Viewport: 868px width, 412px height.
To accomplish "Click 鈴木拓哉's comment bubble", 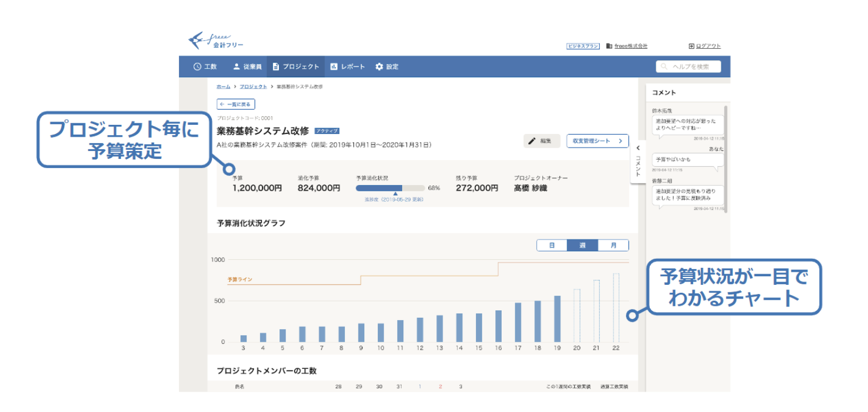I will 687,125.
